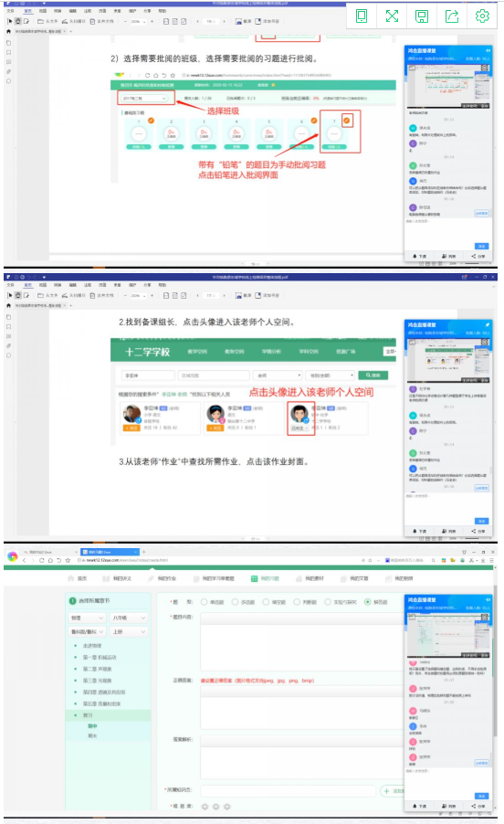The height and width of the screenshot is (824, 504).
Task: Click the fullscreen expand arrows icon
Action: pyautogui.click(x=392, y=16)
